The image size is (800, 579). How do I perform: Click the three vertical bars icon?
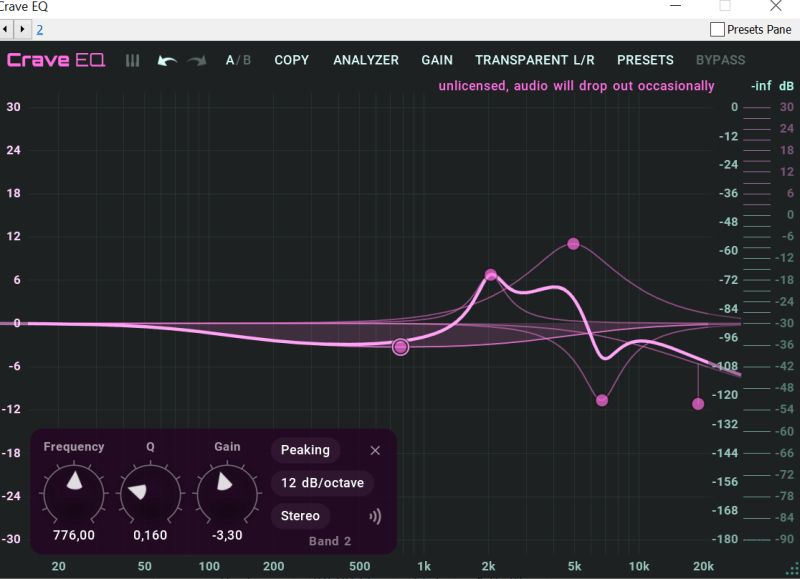pyautogui.click(x=133, y=61)
